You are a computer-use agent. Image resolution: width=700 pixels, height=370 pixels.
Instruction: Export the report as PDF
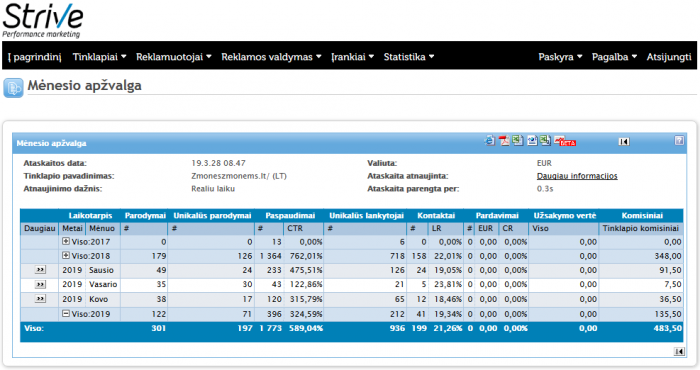(x=504, y=141)
